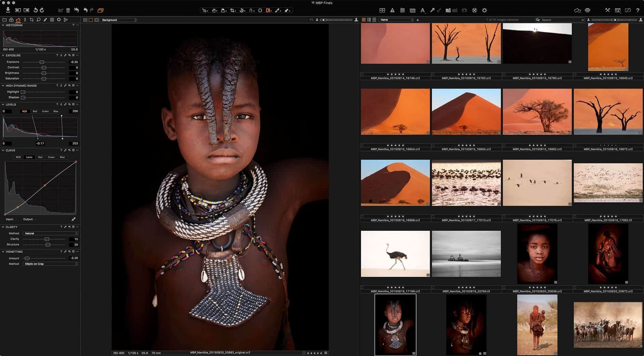Switch Curve to the RGB tab
The width and height of the screenshot is (644, 356).
click(x=18, y=157)
